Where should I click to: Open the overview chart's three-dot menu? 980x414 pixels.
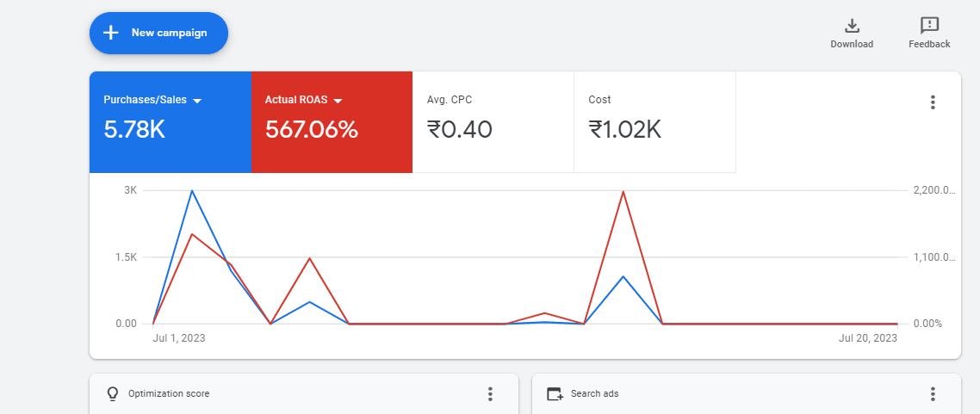pos(932,102)
